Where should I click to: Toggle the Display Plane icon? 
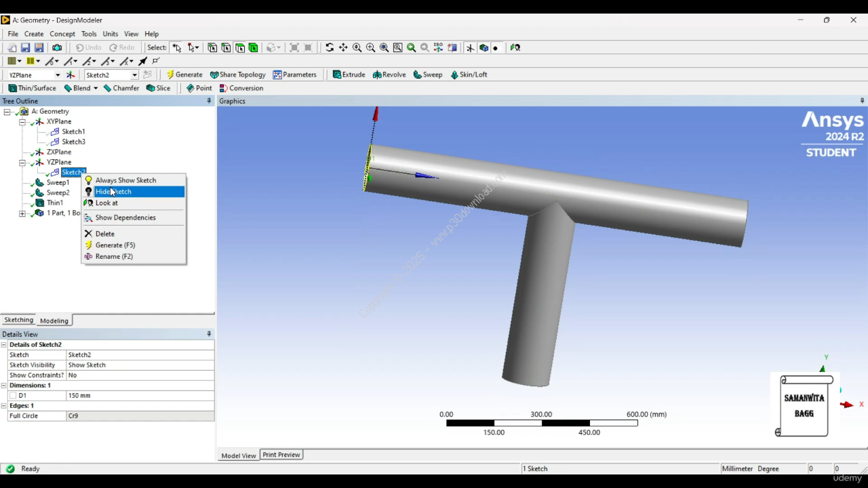click(470, 47)
